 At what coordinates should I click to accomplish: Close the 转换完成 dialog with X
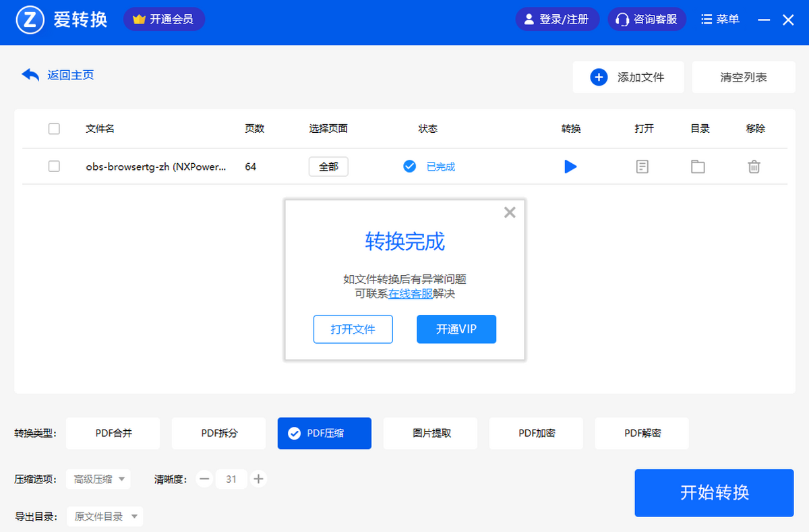click(x=510, y=213)
